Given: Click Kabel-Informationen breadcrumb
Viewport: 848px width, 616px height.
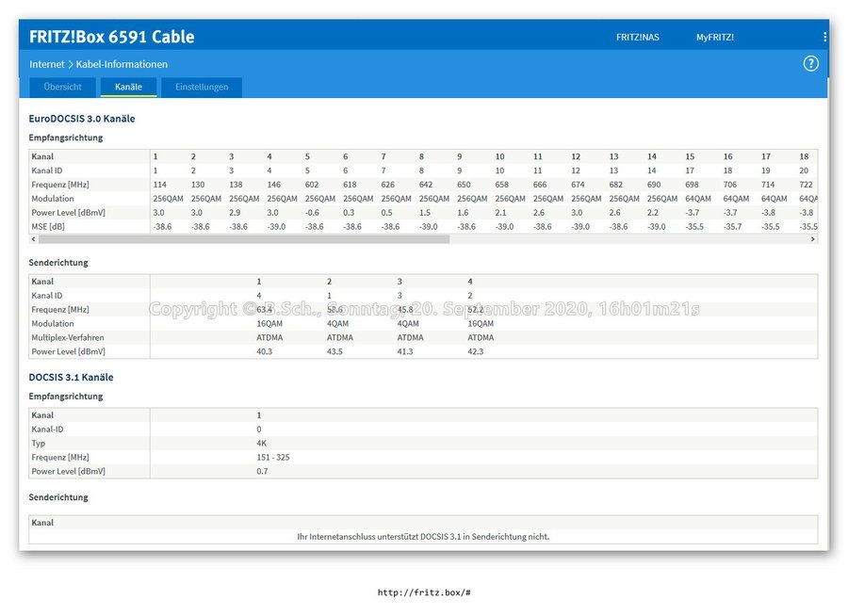Looking at the screenshot, I should point(122,64).
